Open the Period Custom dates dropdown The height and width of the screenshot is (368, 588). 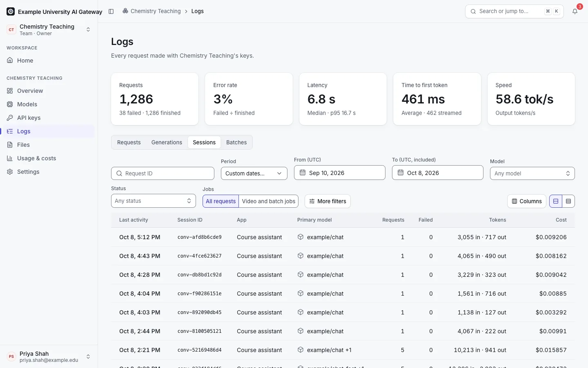(x=254, y=173)
